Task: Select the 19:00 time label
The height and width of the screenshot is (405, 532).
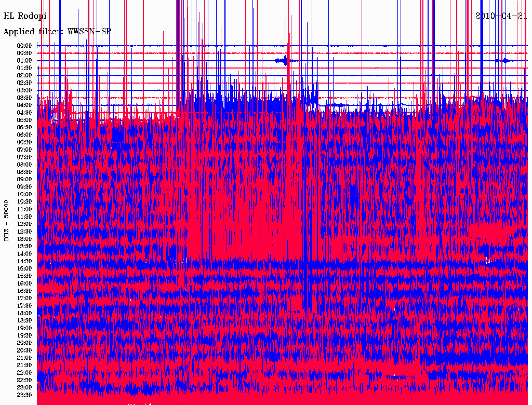Action: 24,328
